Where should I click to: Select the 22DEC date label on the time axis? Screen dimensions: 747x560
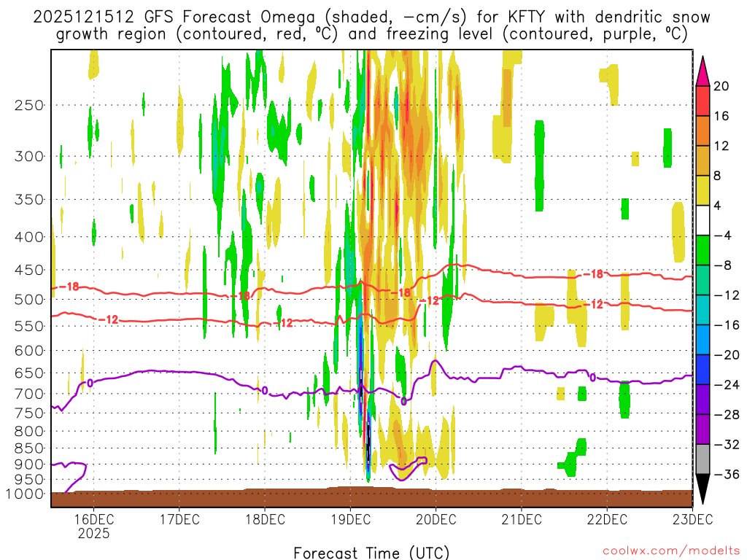pos(607,519)
